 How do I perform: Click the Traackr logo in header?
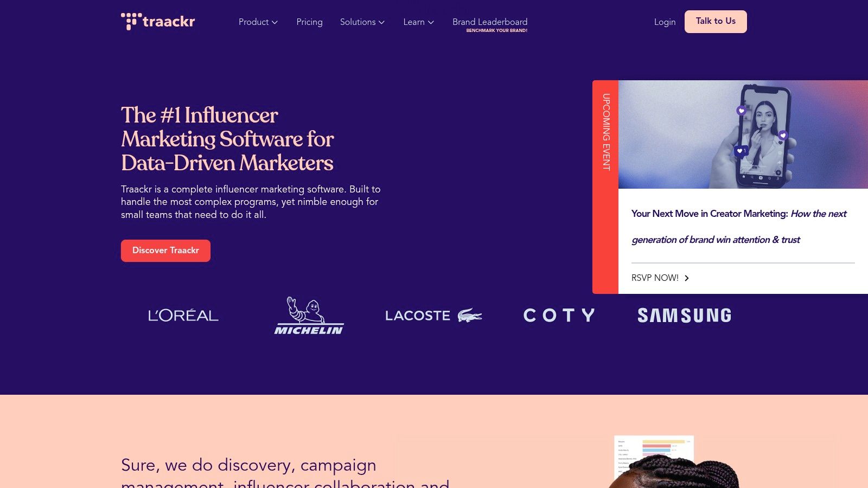click(x=158, y=22)
